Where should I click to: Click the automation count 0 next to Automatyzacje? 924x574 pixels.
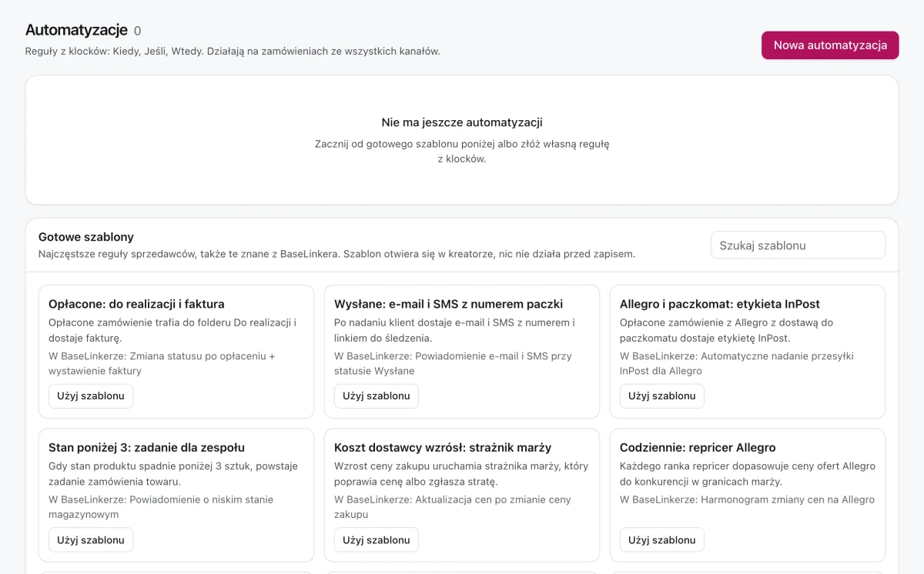pyautogui.click(x=138, y=32)
